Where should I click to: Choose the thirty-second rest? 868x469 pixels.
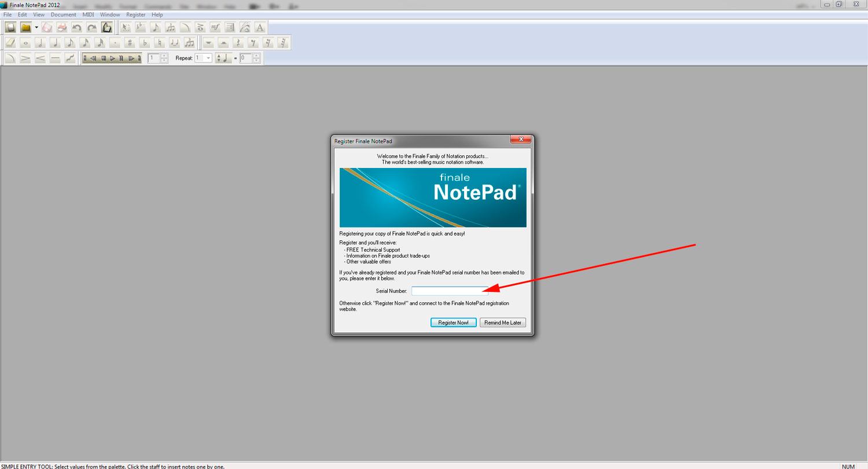click(x=283, y=43)
